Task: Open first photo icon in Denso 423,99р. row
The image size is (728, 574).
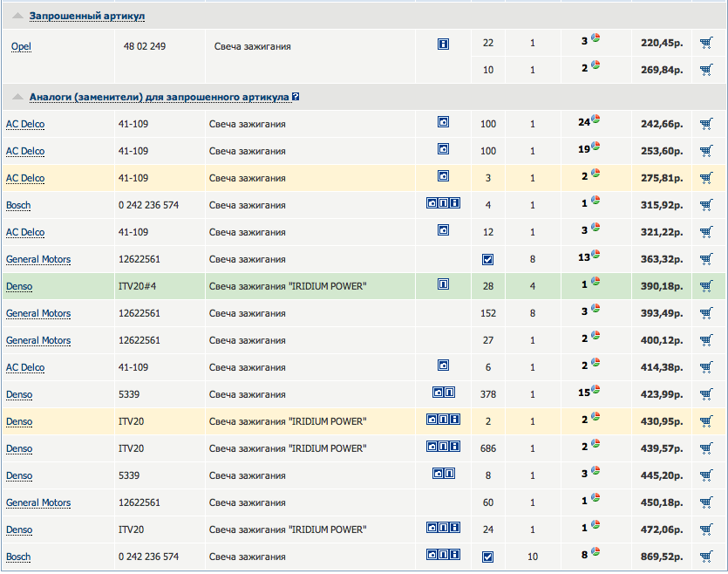Action: 438,392
